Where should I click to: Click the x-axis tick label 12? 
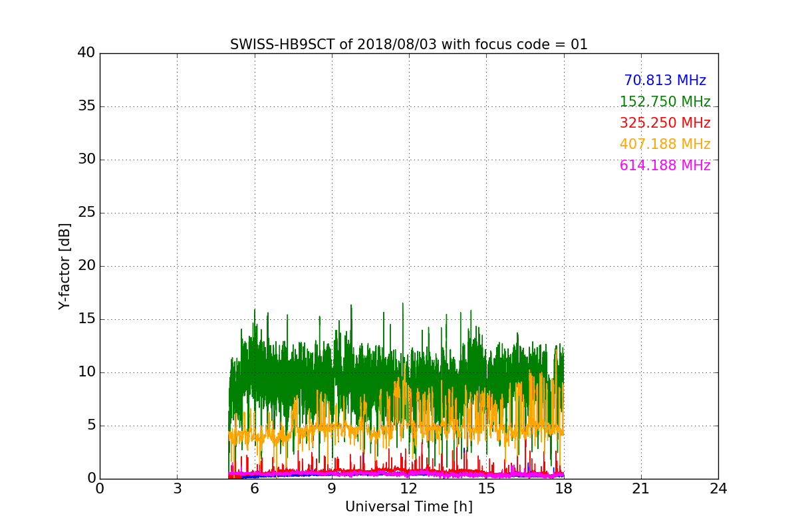(x=409, y=489)
